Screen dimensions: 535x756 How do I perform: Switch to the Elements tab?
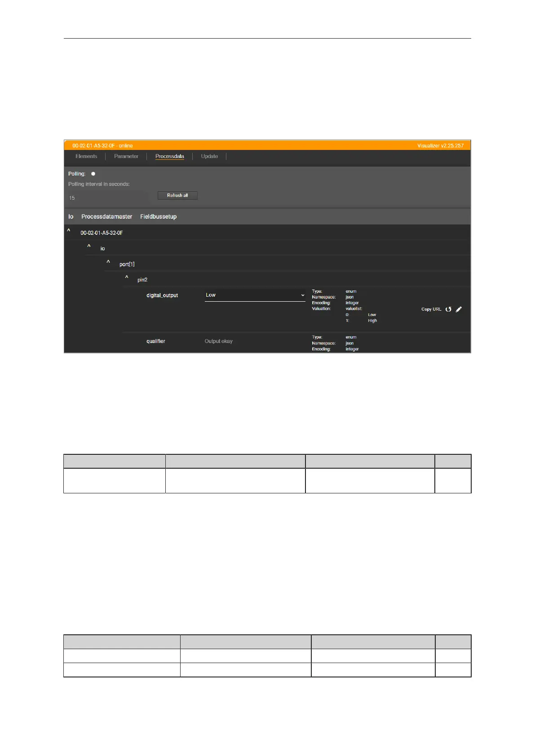[x=86, y=156]
